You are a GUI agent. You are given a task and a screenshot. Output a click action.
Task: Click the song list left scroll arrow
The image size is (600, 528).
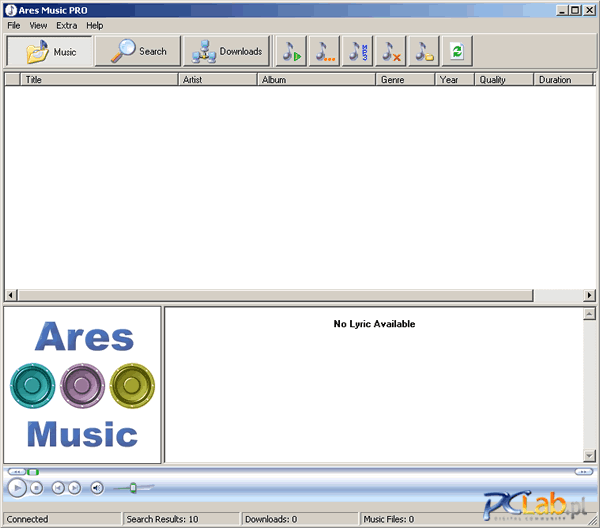click(x=10, y=295)
